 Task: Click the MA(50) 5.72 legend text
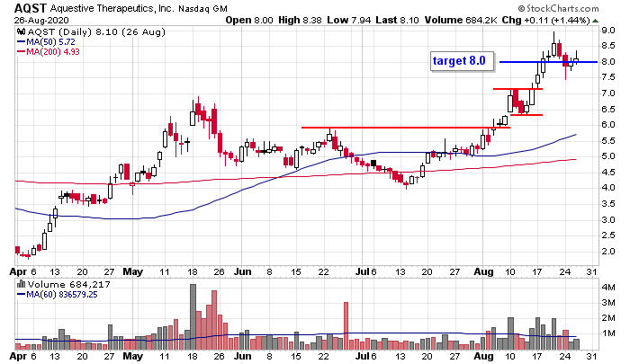(50, 42)
